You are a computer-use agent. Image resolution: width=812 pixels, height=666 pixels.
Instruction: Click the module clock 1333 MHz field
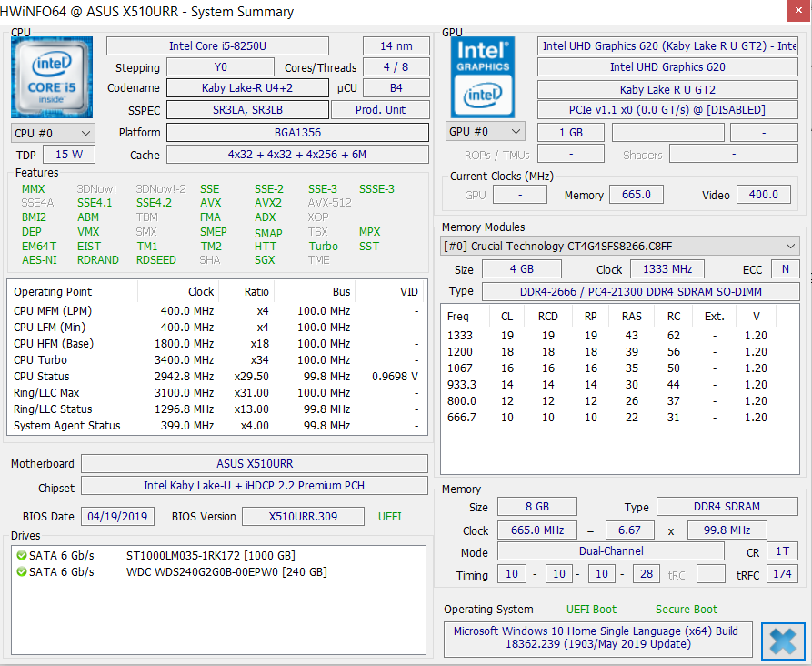click(x=667, y=269)
